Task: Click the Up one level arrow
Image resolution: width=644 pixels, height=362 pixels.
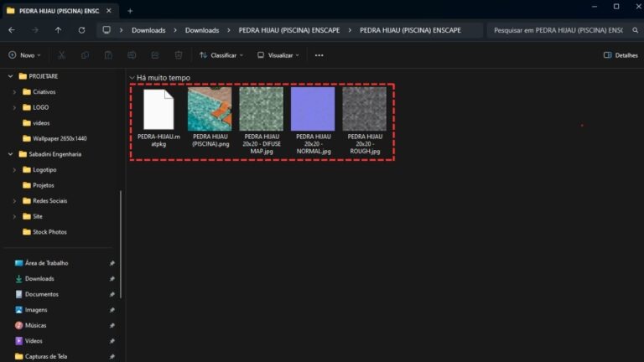Action: 58,30
